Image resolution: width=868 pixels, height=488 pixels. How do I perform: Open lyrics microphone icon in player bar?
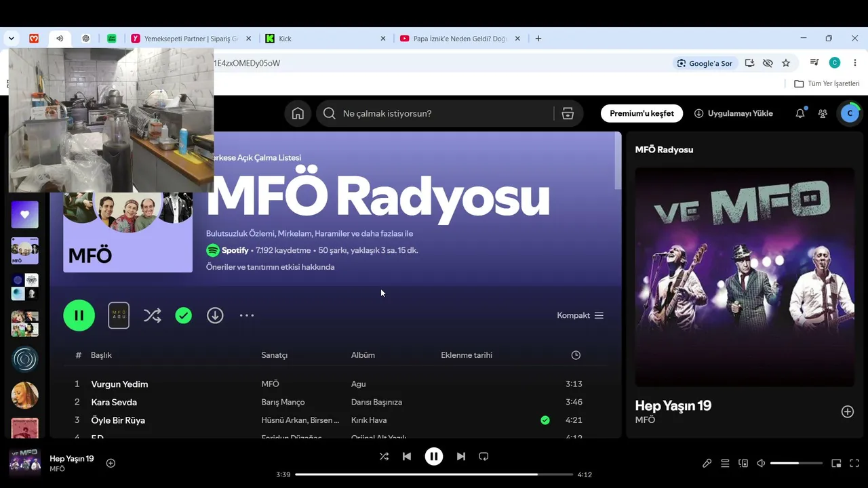tap(707, 463)
